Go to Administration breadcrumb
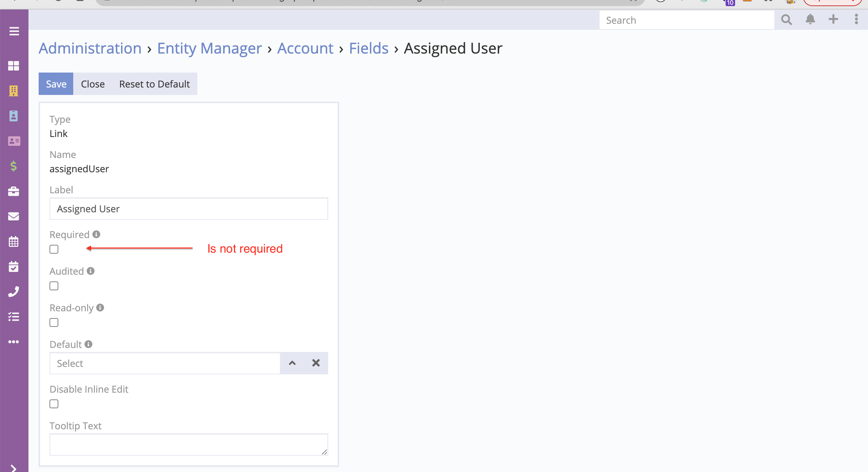Image resolution: width=868 pixels, height=472 pixels. tap(90, 48)
